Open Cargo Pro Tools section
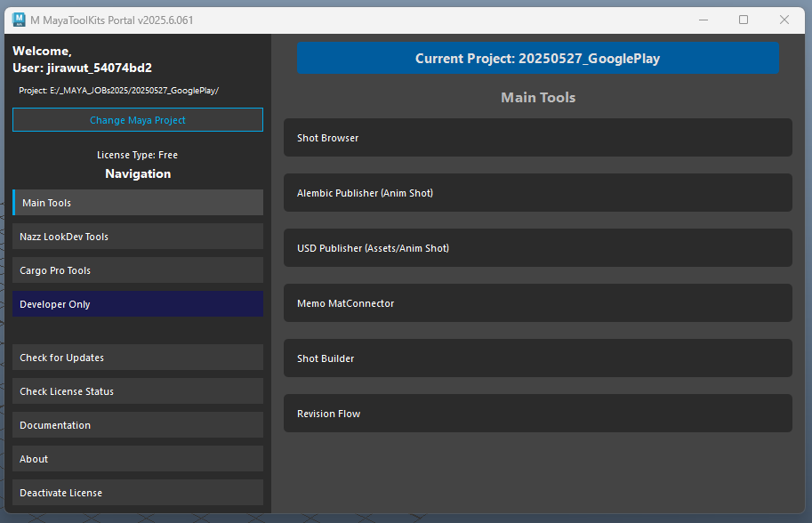This screenshot has height=523, width=812. click(137, 270)
